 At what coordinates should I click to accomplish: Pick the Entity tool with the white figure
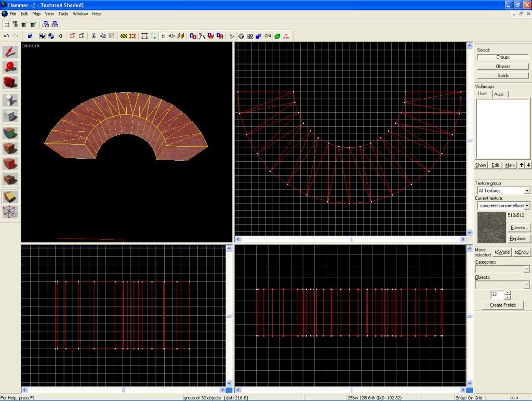click(10, 100)
